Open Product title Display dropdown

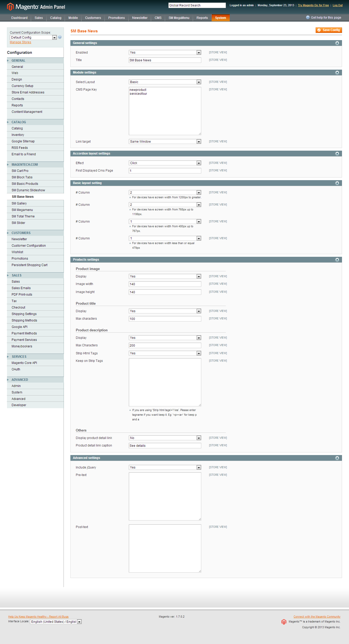165,311
